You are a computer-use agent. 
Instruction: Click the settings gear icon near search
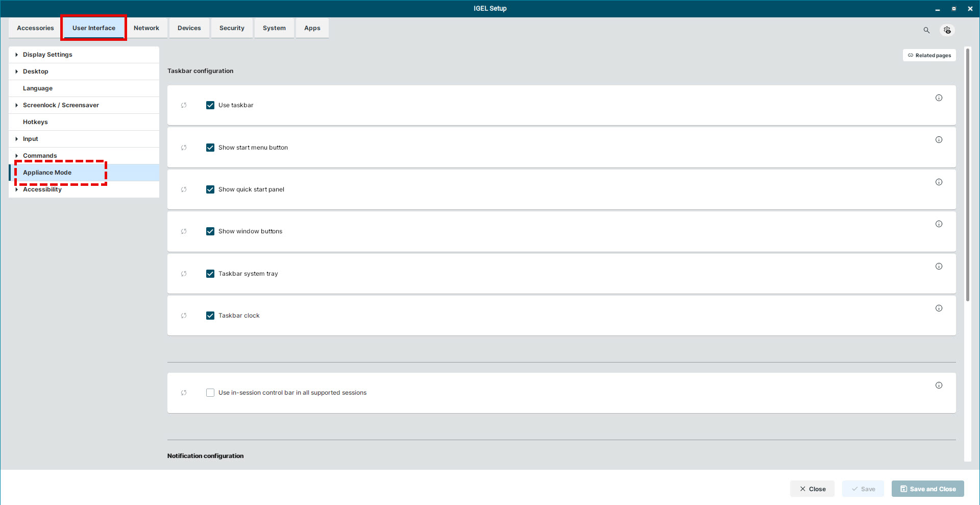(947, 30)
